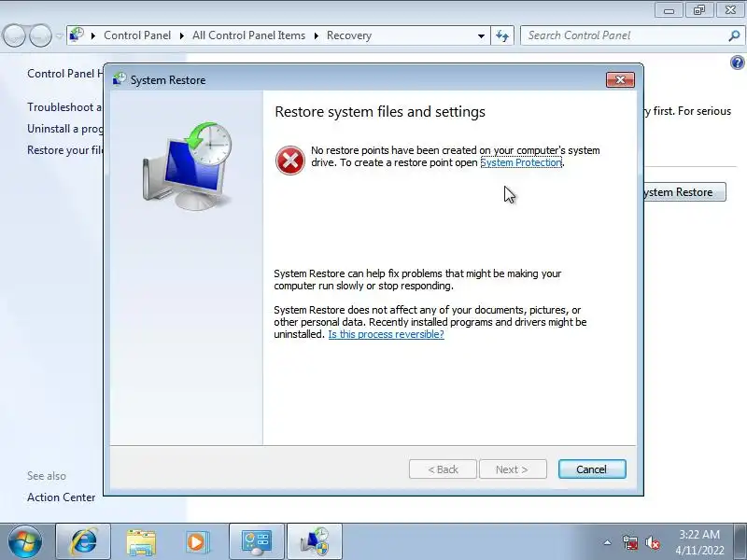Open Control Panel Home link
This screenshot has height=560, width=747.
65,74
